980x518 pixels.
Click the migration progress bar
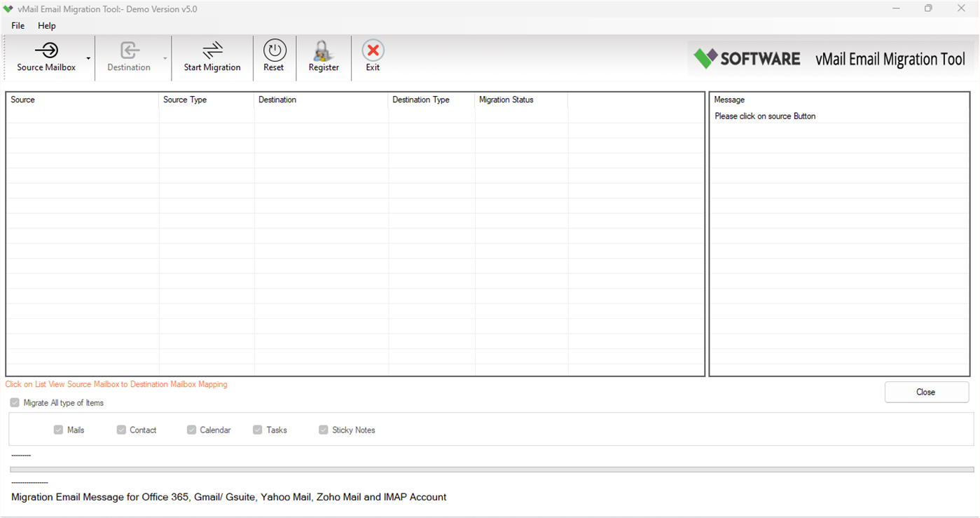[490, 467]
